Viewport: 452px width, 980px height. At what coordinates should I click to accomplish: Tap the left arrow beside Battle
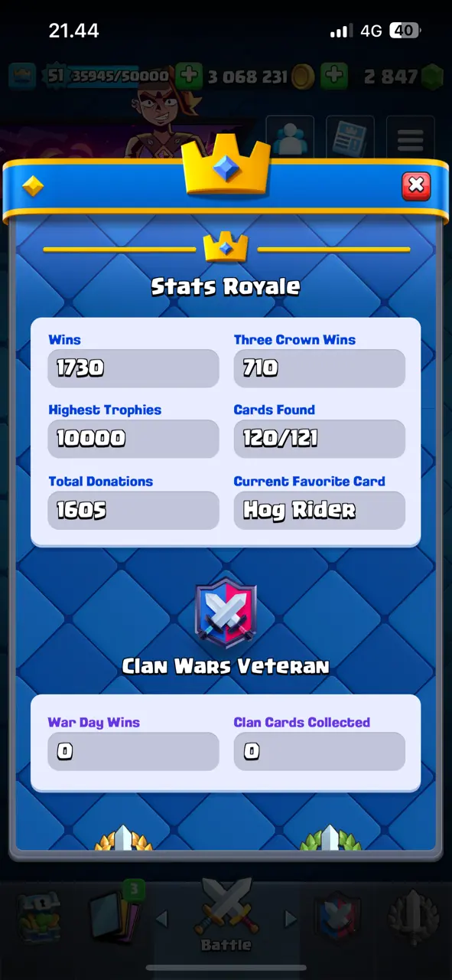click(161, 919)
